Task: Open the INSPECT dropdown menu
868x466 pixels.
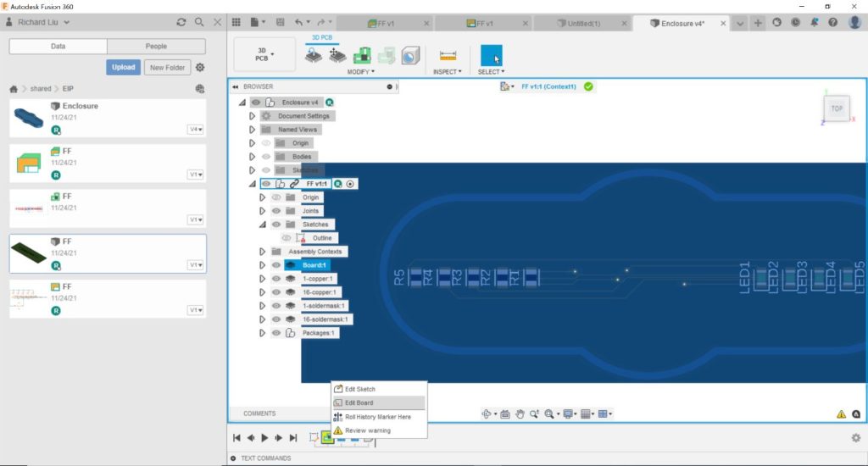Action: click(447, 72)
